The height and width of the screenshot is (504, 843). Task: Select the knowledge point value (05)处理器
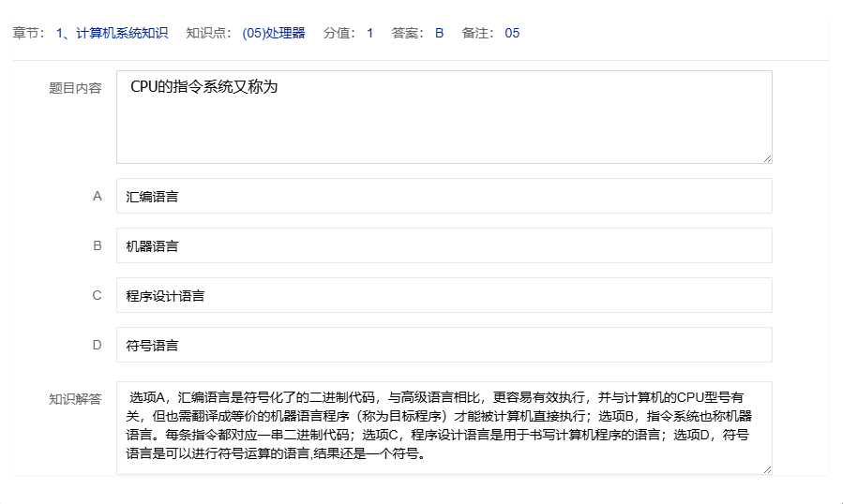(x=273, y=33)
